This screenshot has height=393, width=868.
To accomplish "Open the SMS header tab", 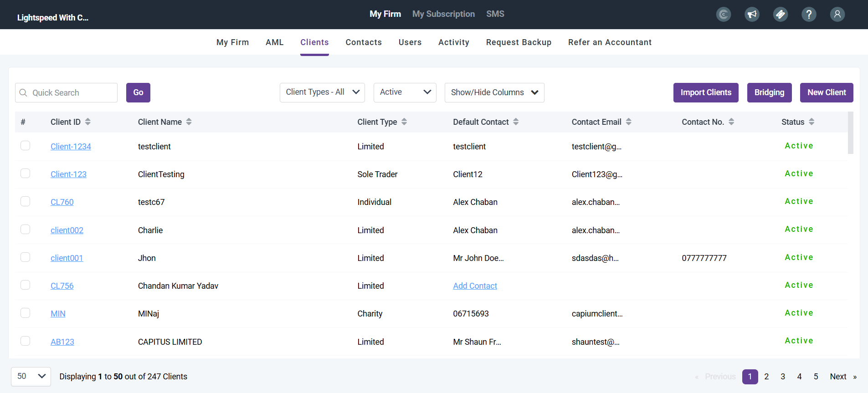I will (x=495, y=14).
